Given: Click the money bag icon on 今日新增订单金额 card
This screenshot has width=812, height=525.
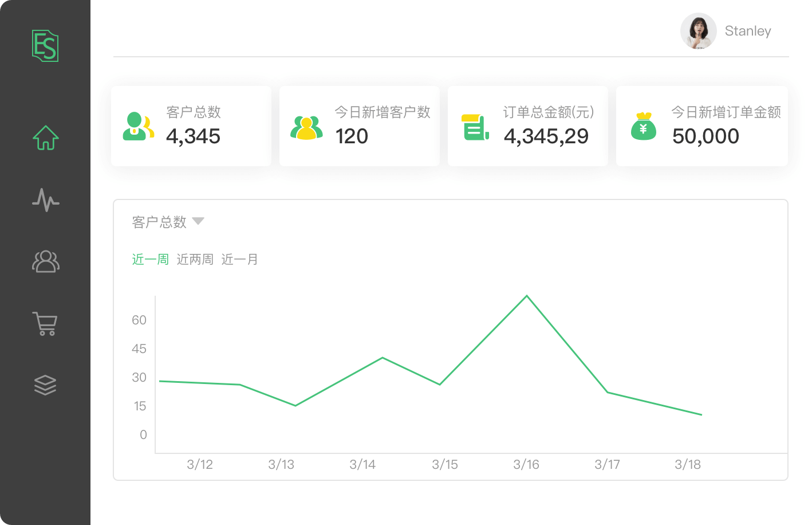Looking at the screenshot, I should 645,126.
